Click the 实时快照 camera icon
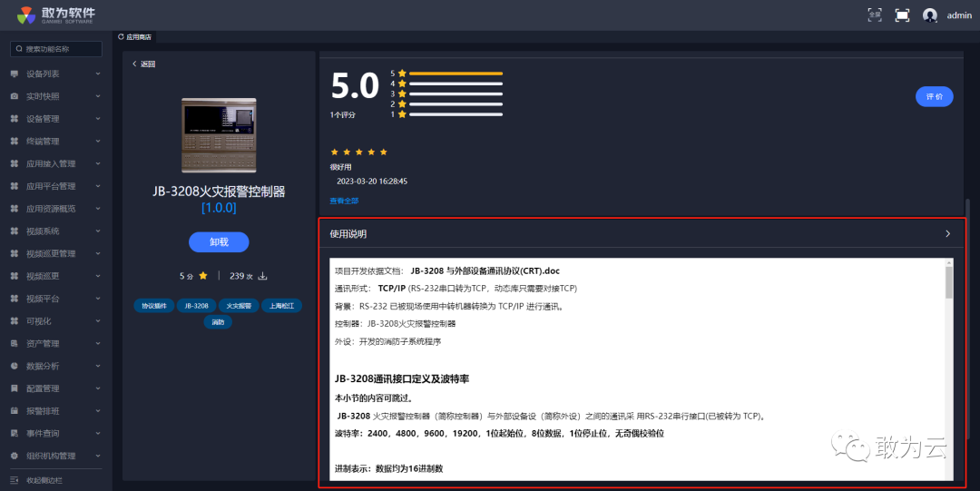980x491 pixels. pyautogui.click(x=15, y=96)
